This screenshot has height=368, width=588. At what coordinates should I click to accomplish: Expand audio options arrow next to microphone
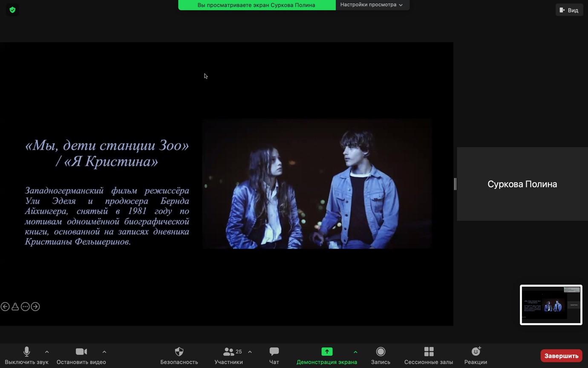[x=47, y=352]
